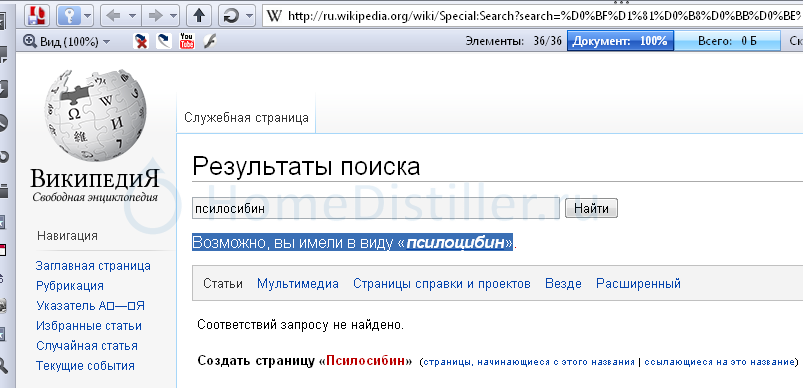This screenshot has width=803, height=388.
Task: Select the Служебная страница tab
Action: pyautogui.click(x=246, y=118)
